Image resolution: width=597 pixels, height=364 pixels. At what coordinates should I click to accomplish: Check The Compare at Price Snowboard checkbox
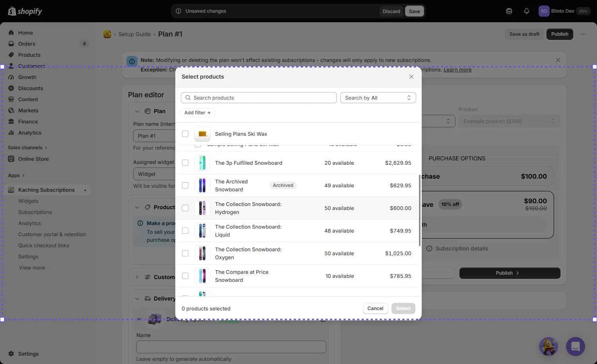pyautogui.click(x=185, y=276)
